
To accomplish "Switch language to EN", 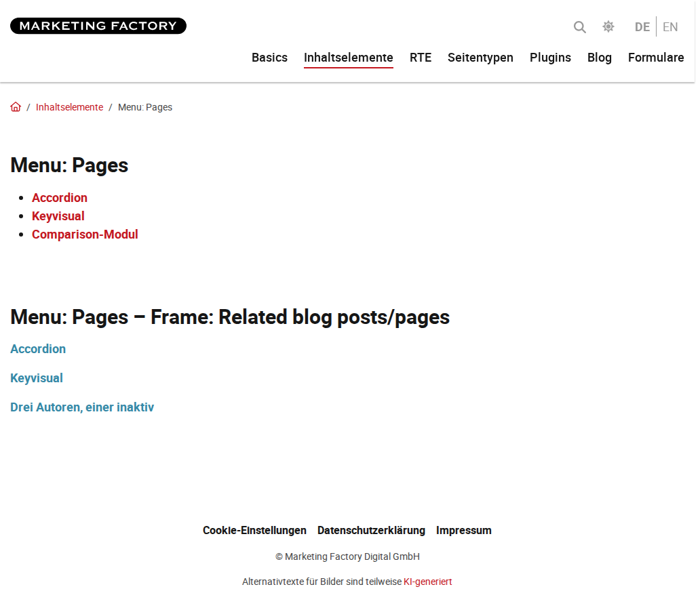I will tap(670, 27).
